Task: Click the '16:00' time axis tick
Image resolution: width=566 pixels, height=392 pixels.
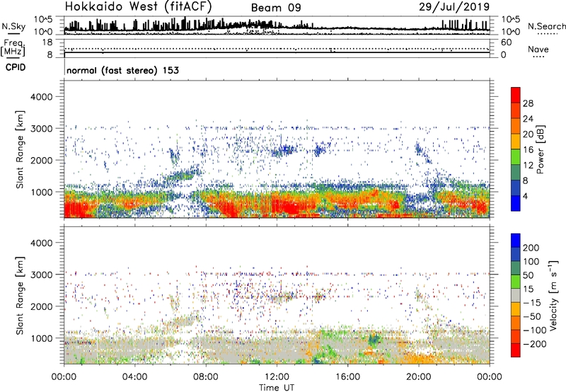Action: tap(347, 377)
